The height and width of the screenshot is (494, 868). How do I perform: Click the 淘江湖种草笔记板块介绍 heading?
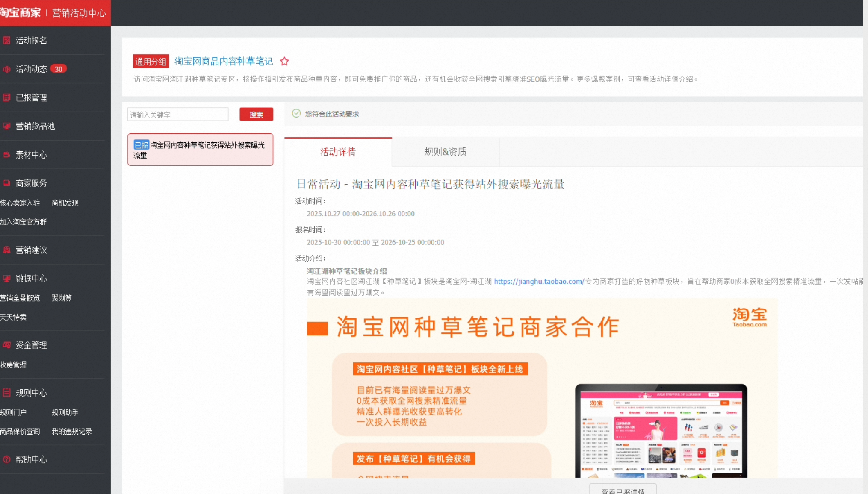[x=347, y=271]
